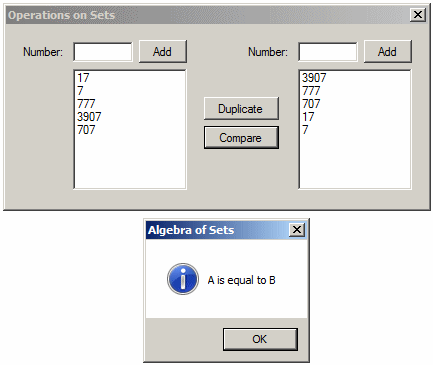The height and width of the screenshot is (365, 433).
Task: Select 17 in the right list
Action: click(308, 117)
